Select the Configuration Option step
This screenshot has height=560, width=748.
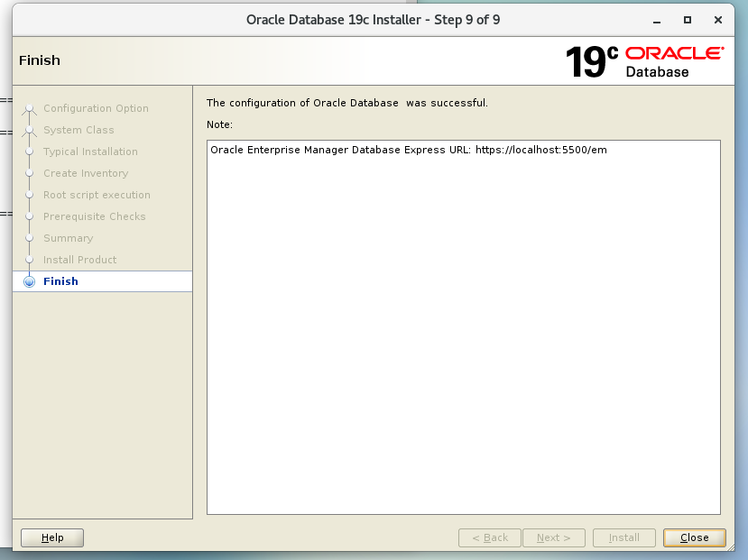click(96, 108)
